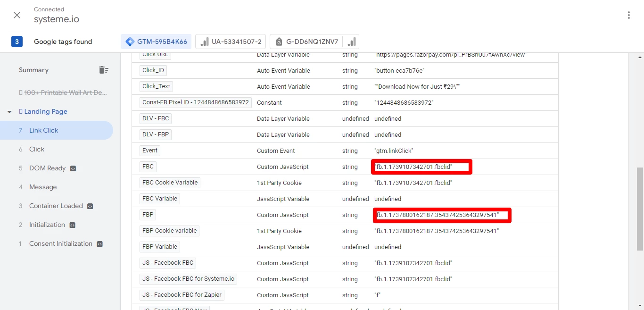Click the code icon beside DOM Ready
644x310 pixels.
point(73,168)
